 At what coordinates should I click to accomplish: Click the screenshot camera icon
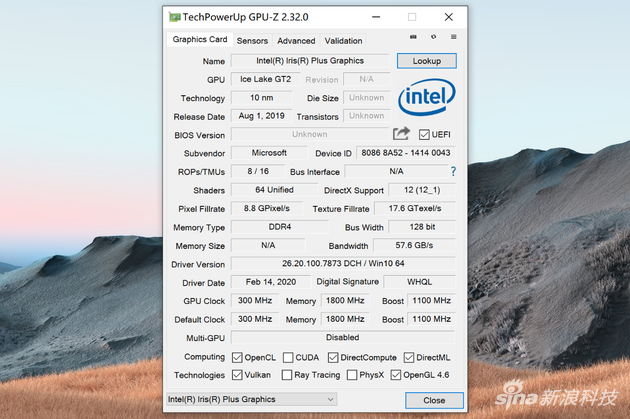pyautogui.click(x=412, y=38)
